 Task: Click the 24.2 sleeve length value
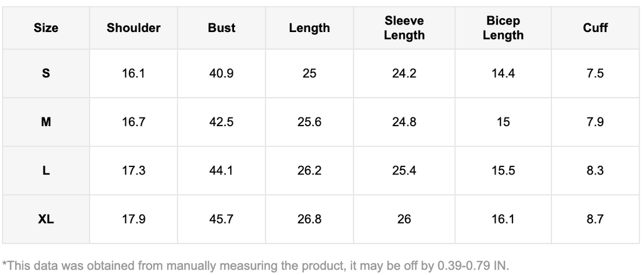click(x=404, y=73)
